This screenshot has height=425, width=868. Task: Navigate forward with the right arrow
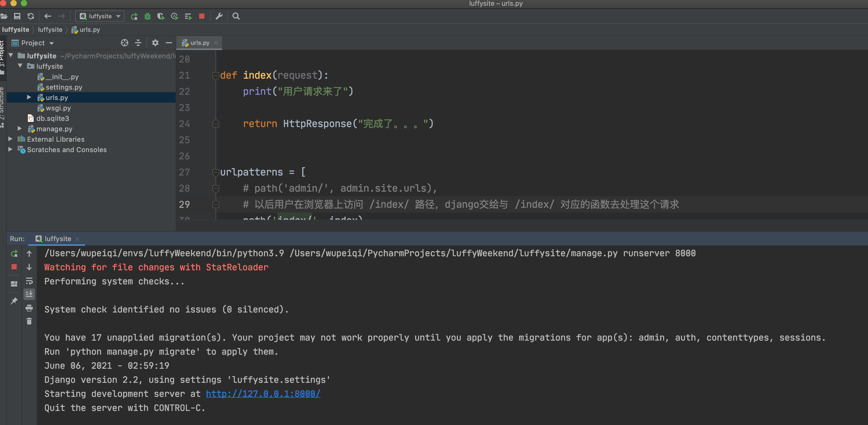62,16
